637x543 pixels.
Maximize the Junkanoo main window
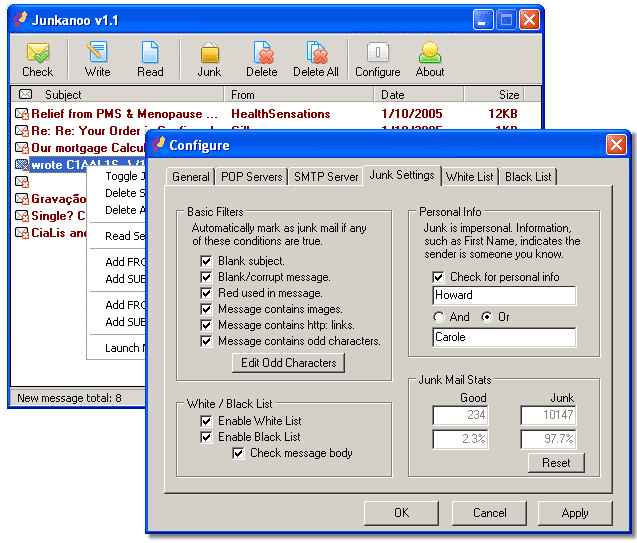tap(506, 19)
